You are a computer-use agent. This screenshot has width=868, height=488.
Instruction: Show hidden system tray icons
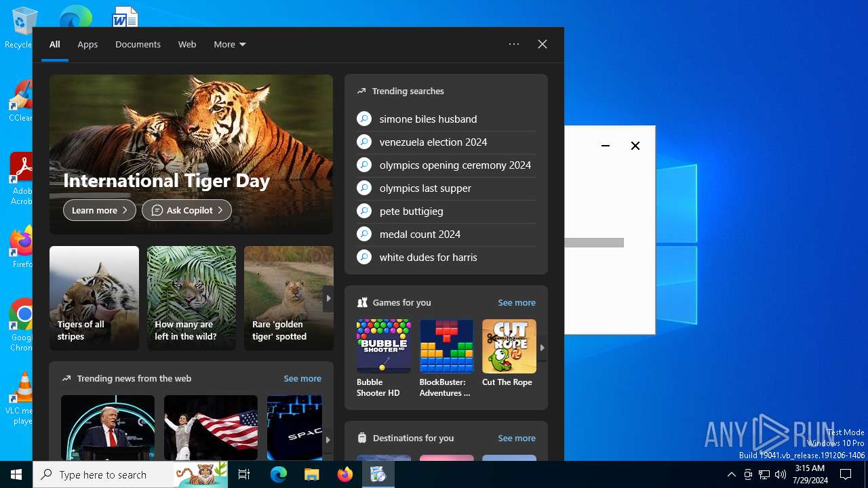[x=731, y=474]
